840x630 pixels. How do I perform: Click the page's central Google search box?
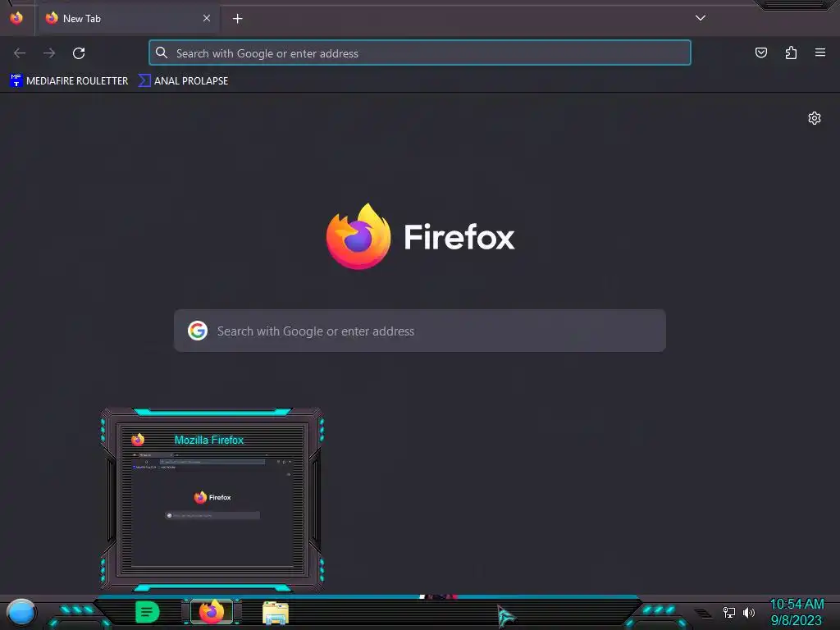(420, 331)
